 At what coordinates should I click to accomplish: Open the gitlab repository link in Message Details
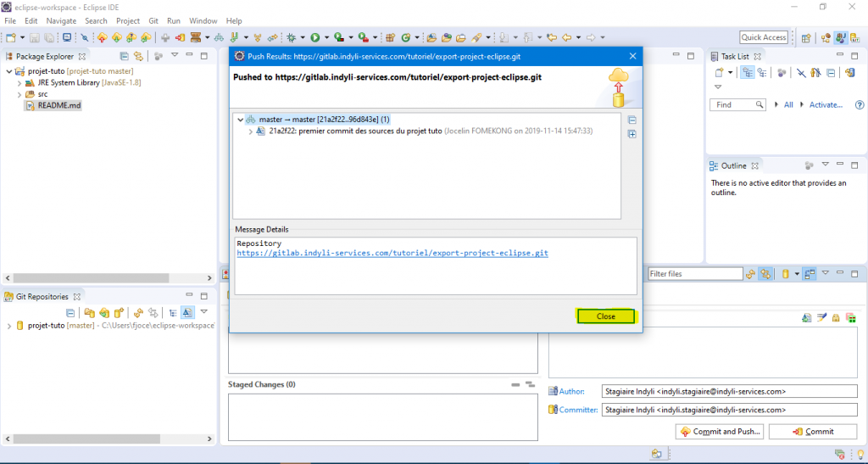coord(392,253)
